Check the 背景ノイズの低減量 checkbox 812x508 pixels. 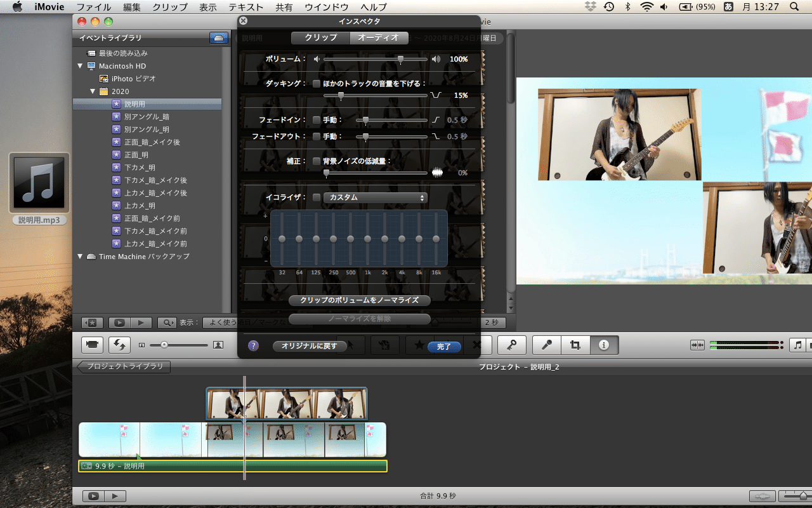(317, 161)
